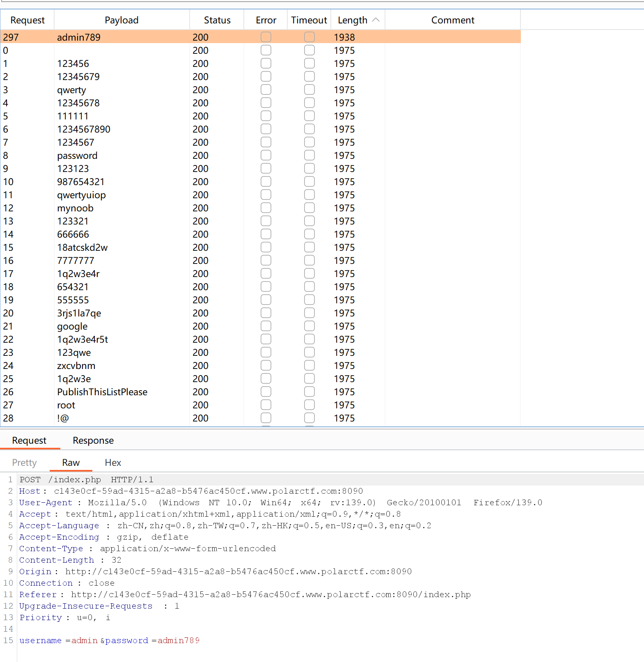The image size is (644, 662).
Task: Sort by Comment column header
Action: 453,20
